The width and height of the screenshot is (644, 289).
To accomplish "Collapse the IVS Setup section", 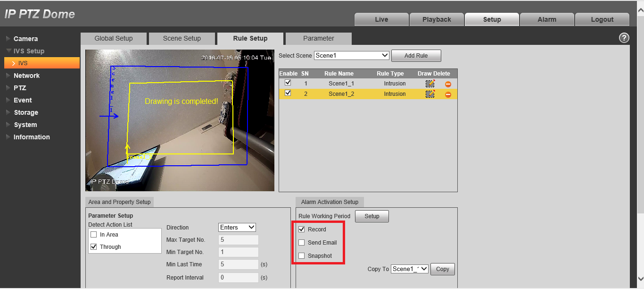I will 29,51.
